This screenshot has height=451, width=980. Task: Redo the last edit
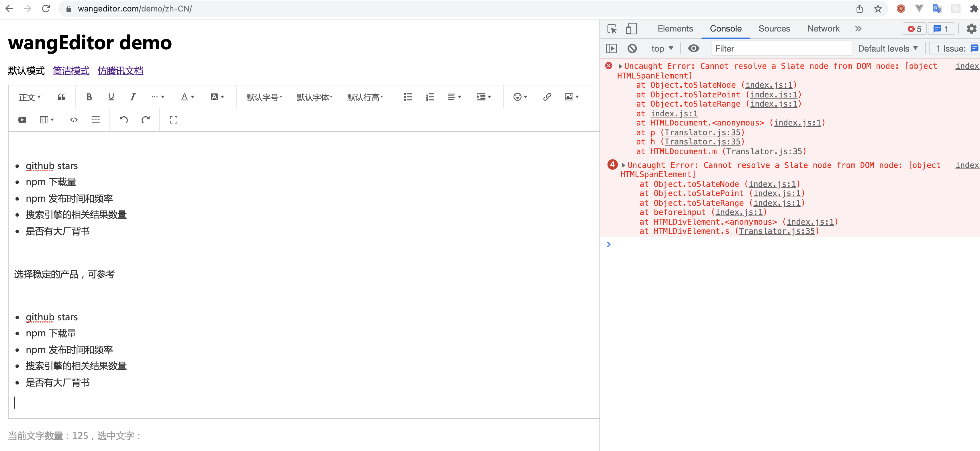(145, 120)
